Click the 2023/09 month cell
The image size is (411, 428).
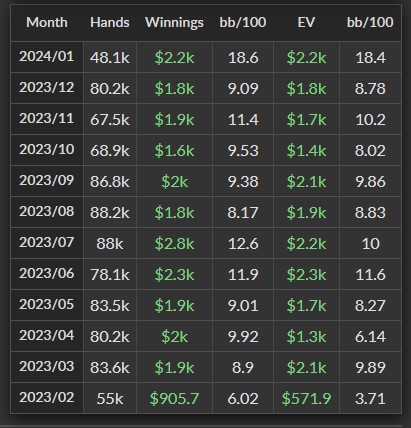coord(47,180)
